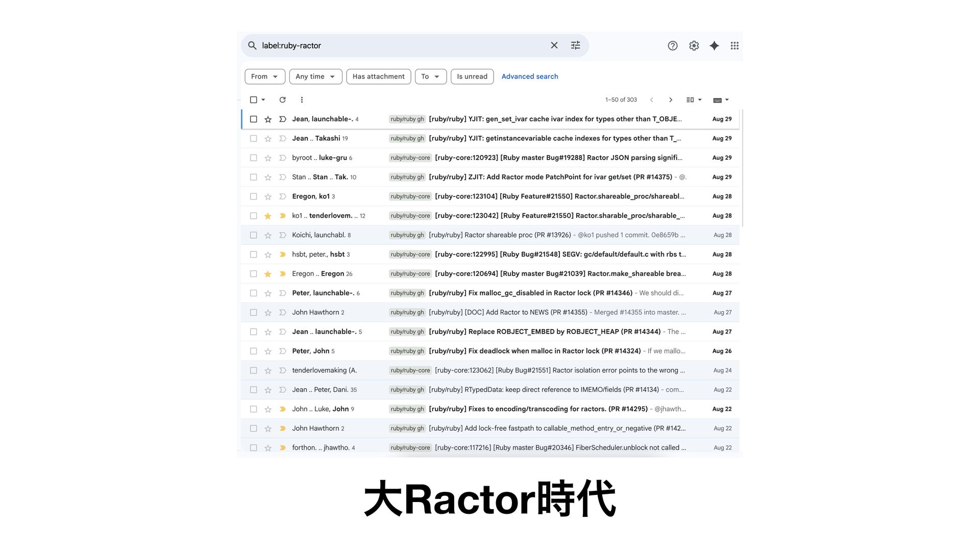Open the SEGV gc/default/default.c Bug#21548 email

click(490, 255)
